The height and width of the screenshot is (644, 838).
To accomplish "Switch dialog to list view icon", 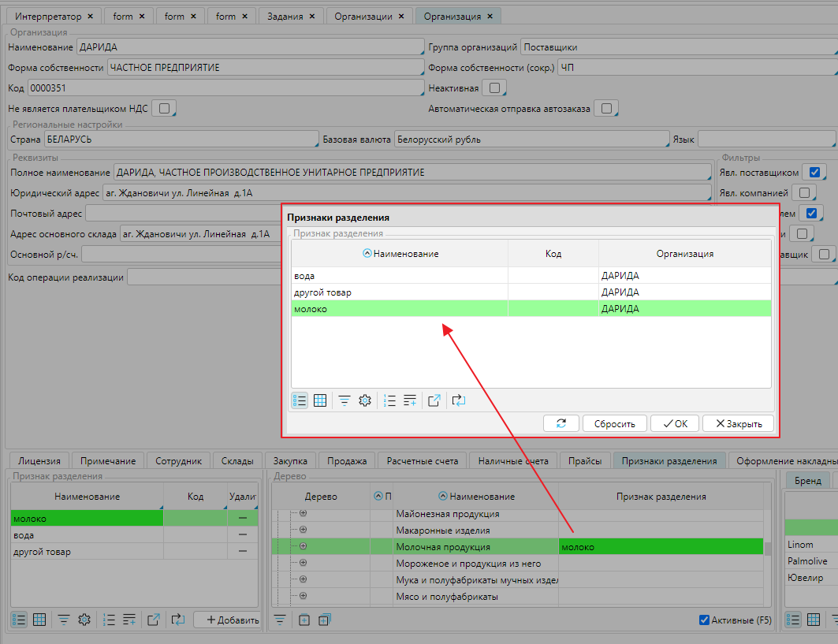I will click(x=300, y=400).
